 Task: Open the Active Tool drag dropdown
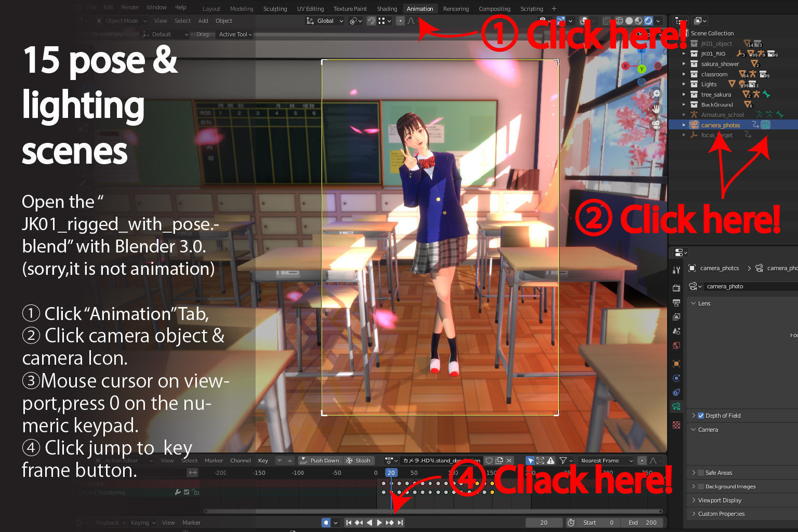(235, 34)
